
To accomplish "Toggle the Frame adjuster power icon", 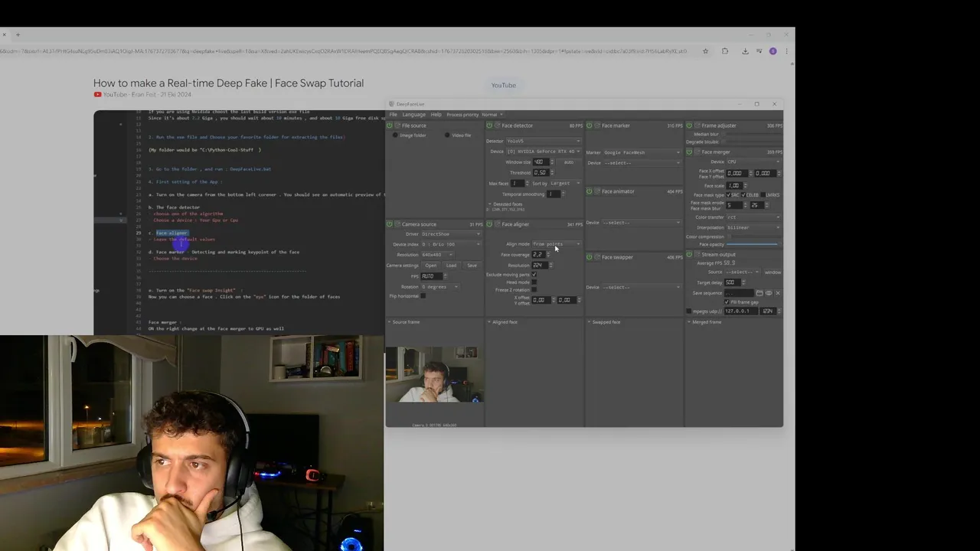I will pos(689,126).
